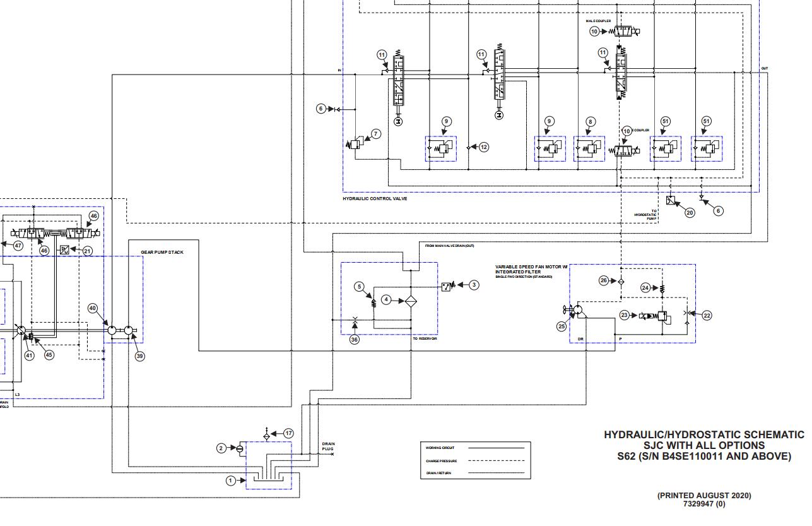This screenshot has width=812, height=526.
Task: Select CHARGE PRESSURE legend entry
Action: 442,461
